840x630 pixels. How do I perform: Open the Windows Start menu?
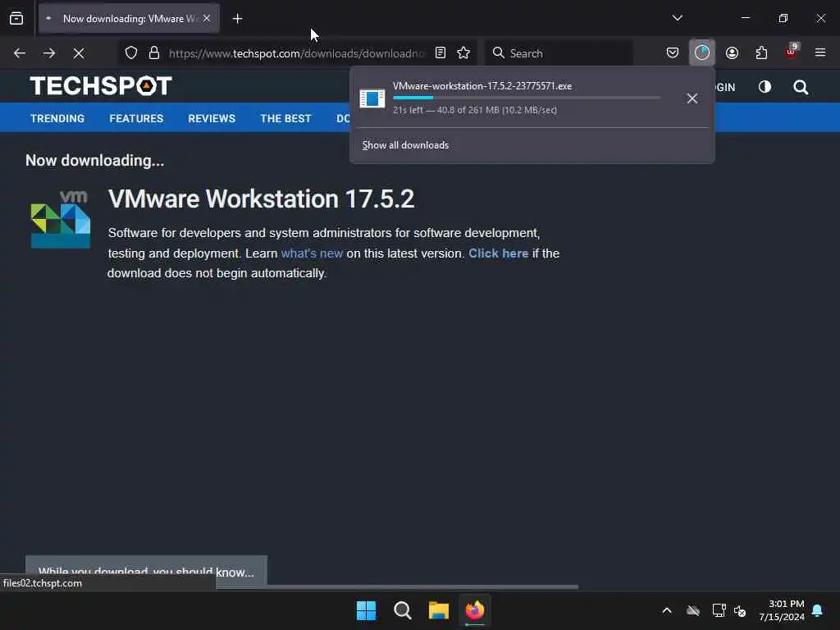coord(367,610)
